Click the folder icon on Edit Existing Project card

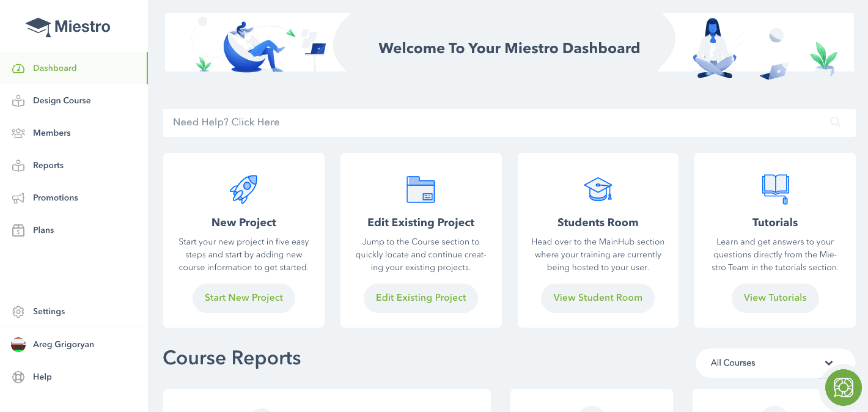421,189
